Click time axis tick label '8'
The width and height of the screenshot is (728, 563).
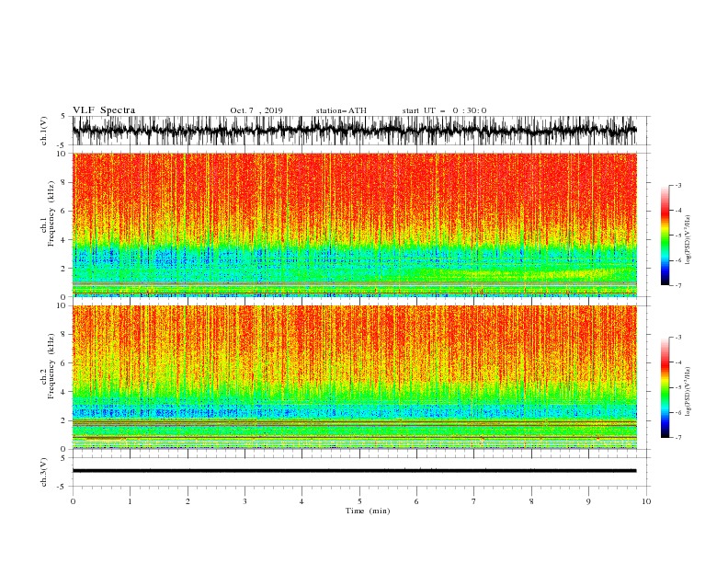531,501
